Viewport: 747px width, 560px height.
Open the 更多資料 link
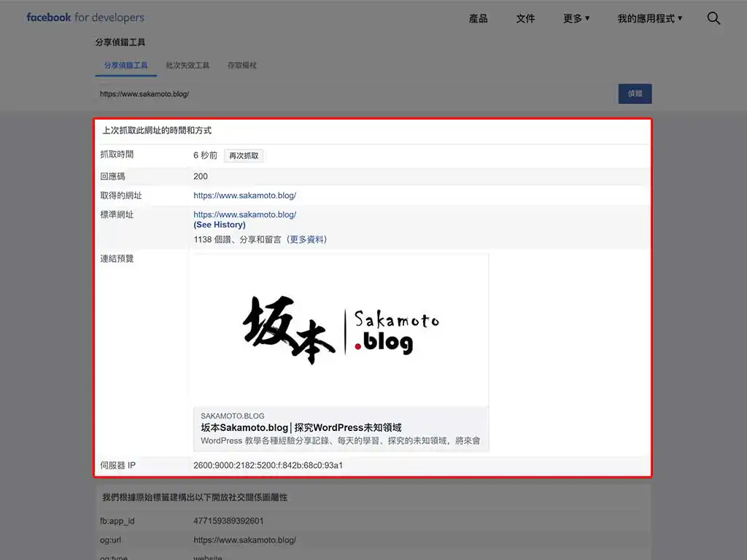tap(308, 239)
